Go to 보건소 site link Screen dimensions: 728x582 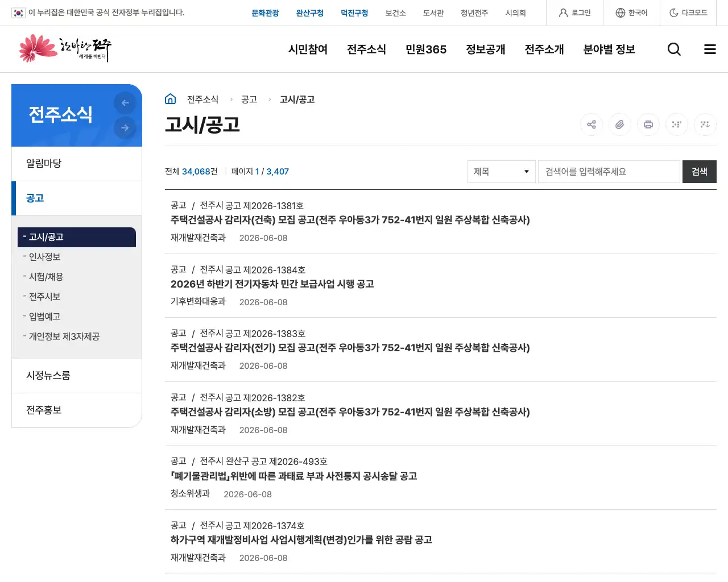[x=395, y=13]
